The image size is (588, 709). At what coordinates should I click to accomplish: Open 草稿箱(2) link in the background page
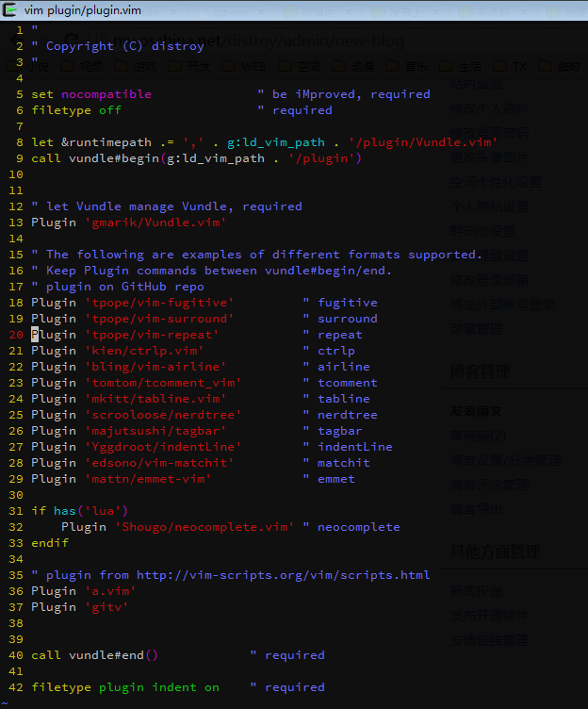pyautogui.click(x=478, y=436)
